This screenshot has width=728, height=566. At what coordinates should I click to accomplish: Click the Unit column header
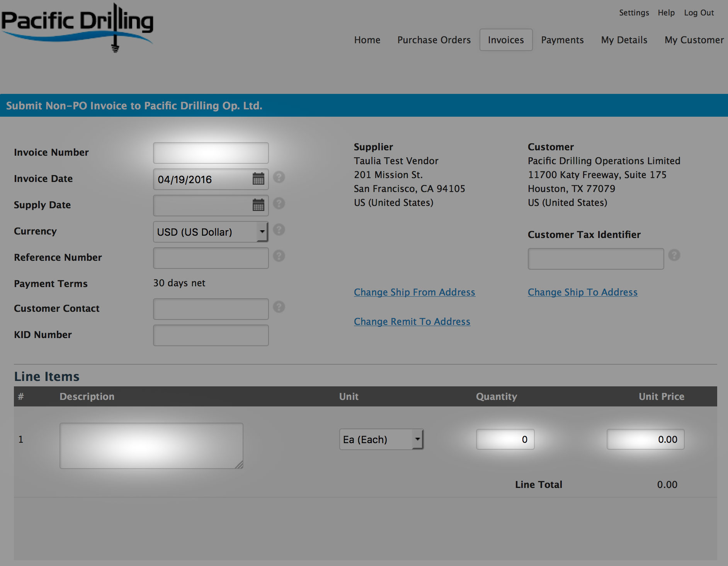coord(349,396)
